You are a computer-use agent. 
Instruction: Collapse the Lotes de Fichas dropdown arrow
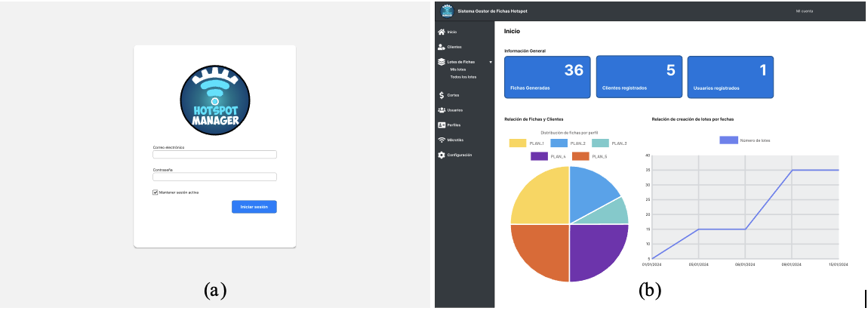(x=491, y=62)
